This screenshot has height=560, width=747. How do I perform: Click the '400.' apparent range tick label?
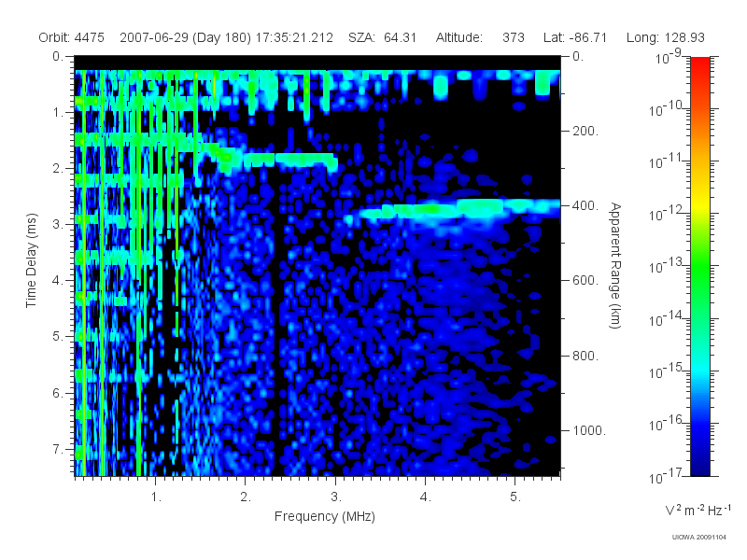pos(585,205)
